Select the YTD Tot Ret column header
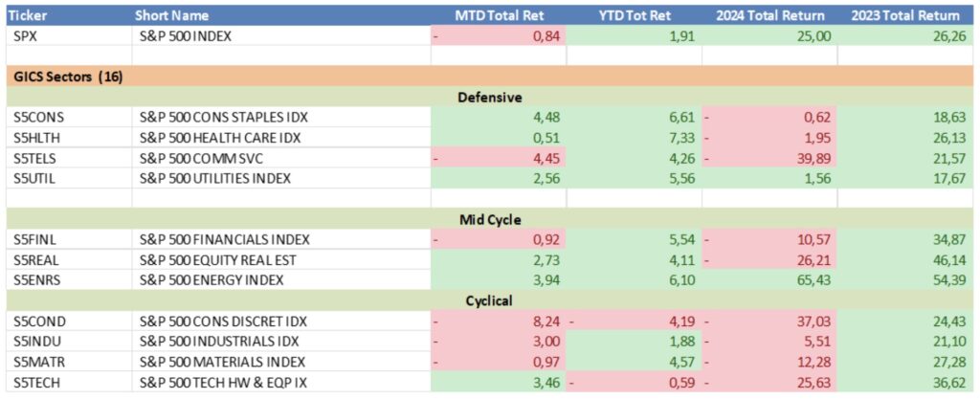Image resolution: width=980 pixels, height=399 pixels. pyautogui.click(x=633, y=15)
